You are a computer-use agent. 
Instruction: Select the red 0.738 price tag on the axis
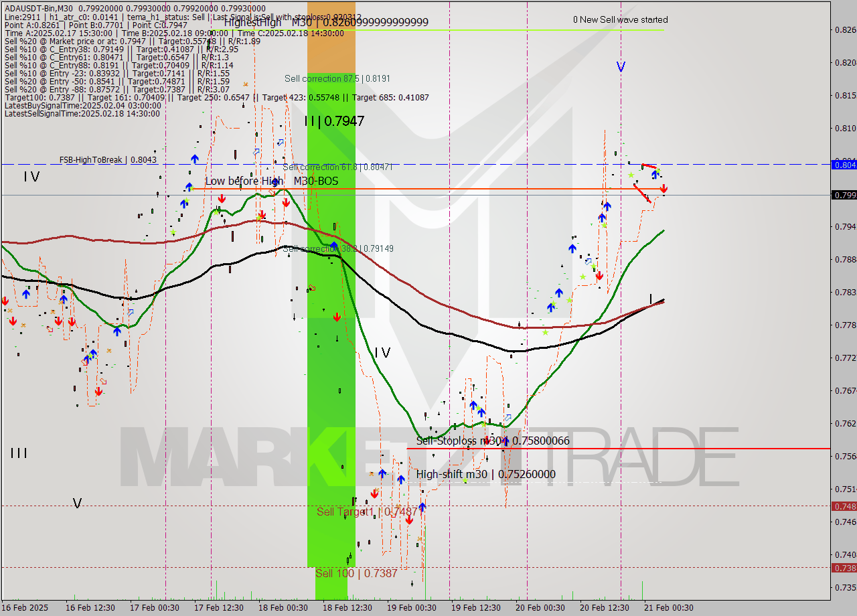pyautogui.click(x=843, y=568)
